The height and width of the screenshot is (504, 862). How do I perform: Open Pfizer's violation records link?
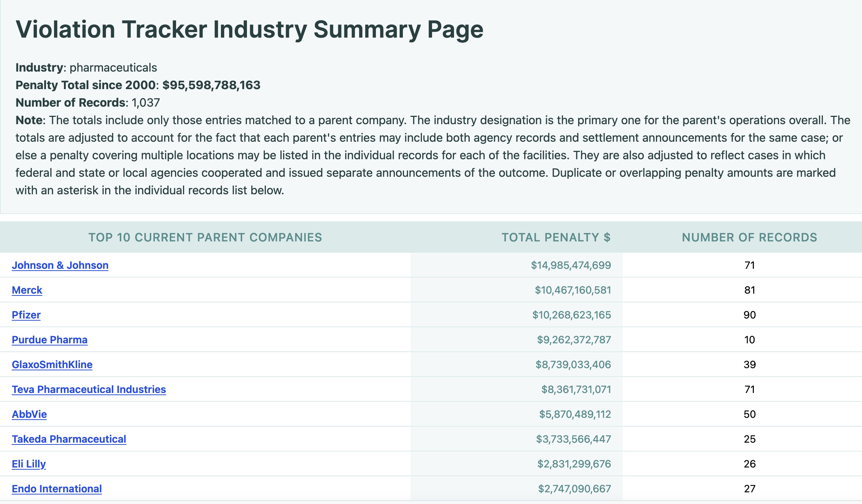[26, 315]
